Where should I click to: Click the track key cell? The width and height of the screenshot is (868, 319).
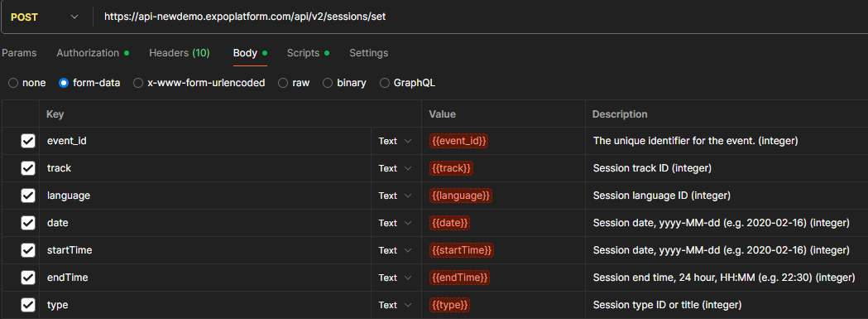(205, 168)
